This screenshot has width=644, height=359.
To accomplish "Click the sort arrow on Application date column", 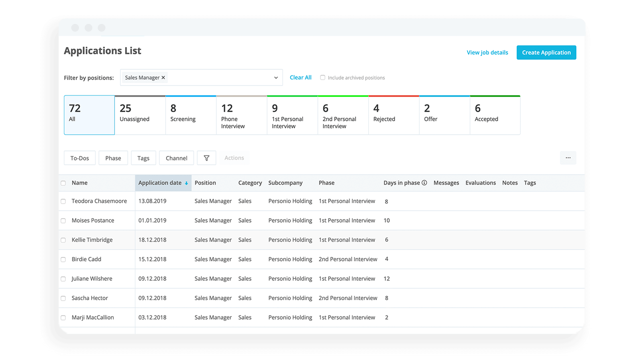I will pos(186,183).
